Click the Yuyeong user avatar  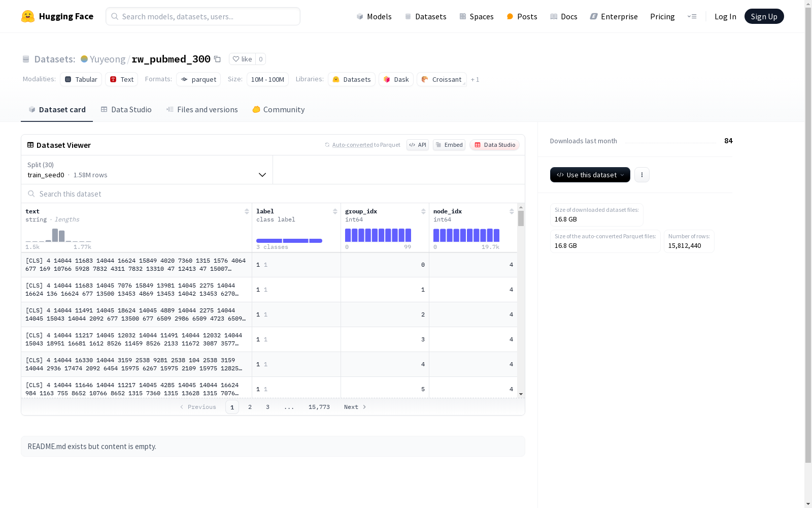[x=84, y=59]
